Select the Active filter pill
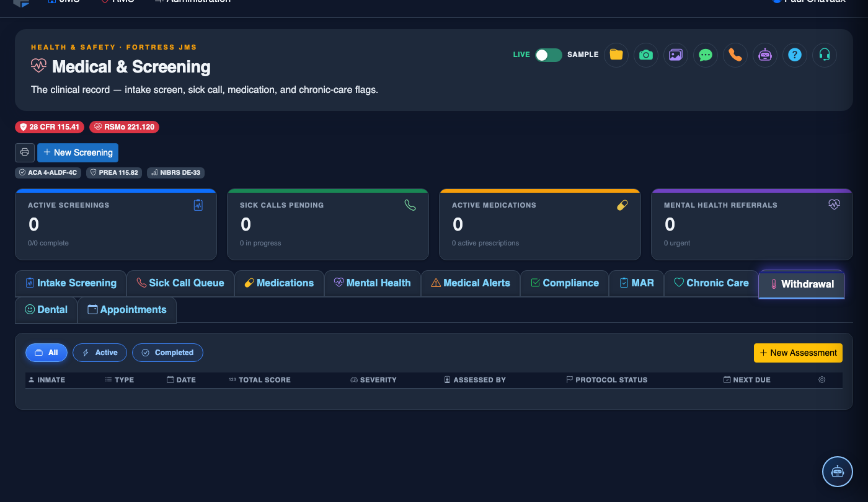The image size is (868, 502). tap(100, 353)
